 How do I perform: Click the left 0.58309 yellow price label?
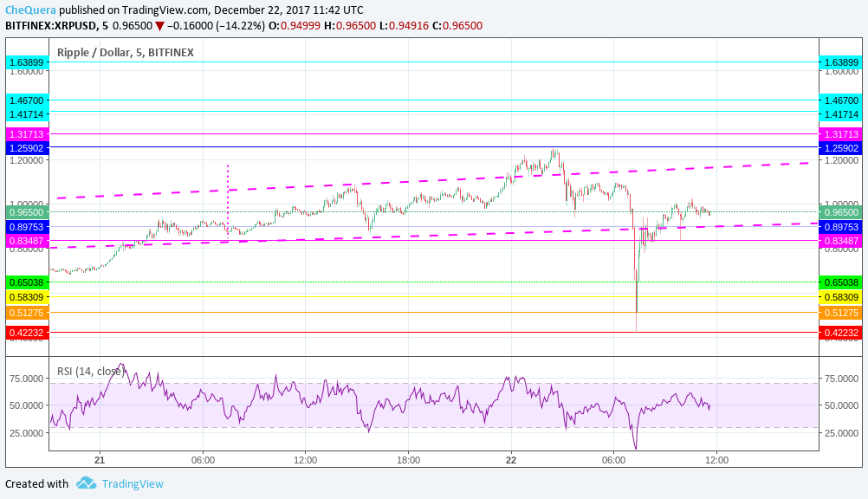tap(25, 297)
